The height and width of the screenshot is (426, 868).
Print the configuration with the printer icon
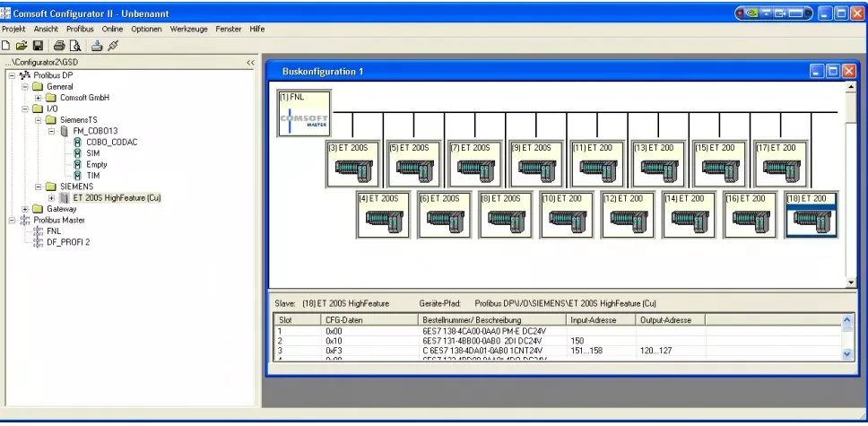(59, 46)
